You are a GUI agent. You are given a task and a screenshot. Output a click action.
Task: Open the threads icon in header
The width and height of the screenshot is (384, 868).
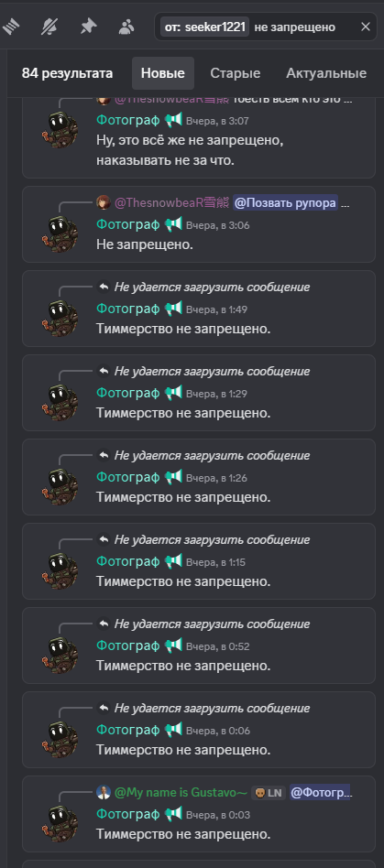point(10,26)
